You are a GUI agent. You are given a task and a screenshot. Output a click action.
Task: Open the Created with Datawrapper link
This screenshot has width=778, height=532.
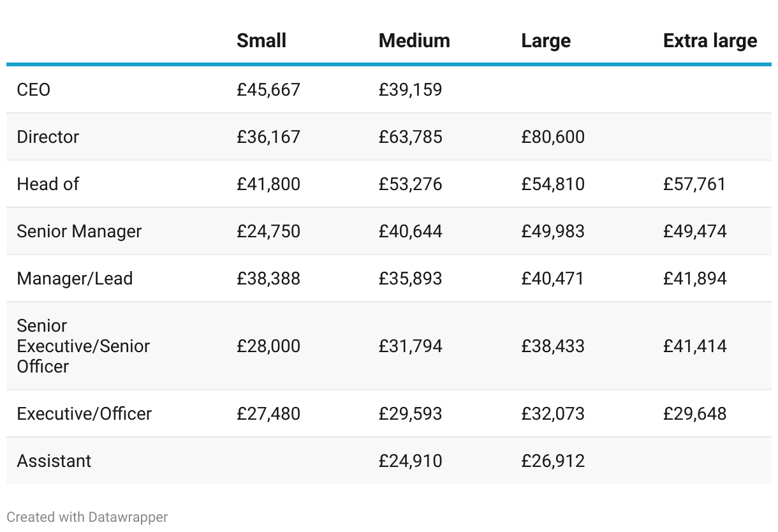click(87, 517)
